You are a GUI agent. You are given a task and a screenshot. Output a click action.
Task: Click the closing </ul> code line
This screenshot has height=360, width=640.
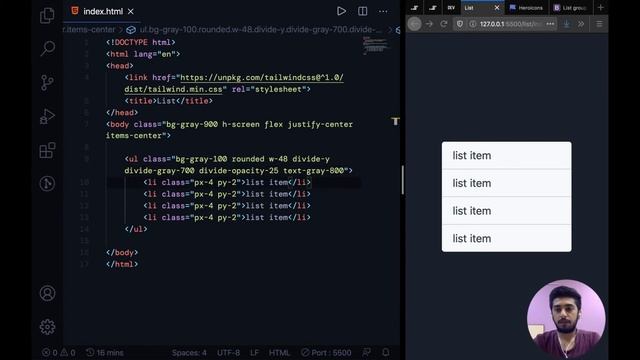coord(136,229)
